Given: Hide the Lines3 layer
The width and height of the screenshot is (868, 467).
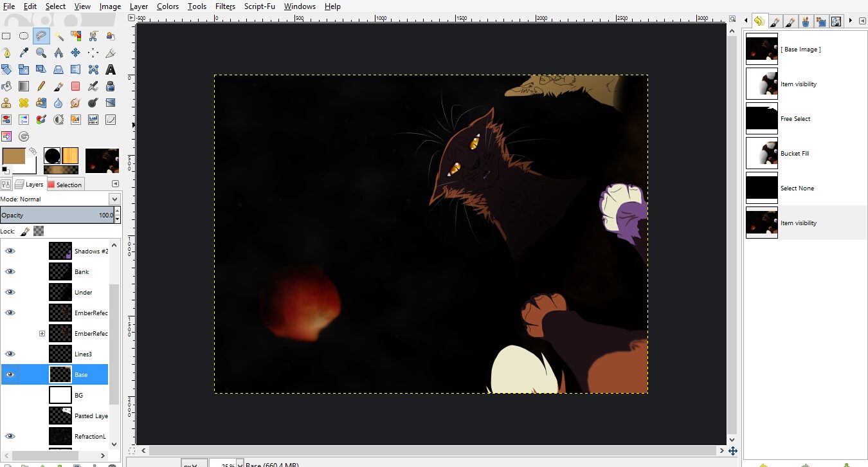Looking at the screenshot, I should 10,354.
